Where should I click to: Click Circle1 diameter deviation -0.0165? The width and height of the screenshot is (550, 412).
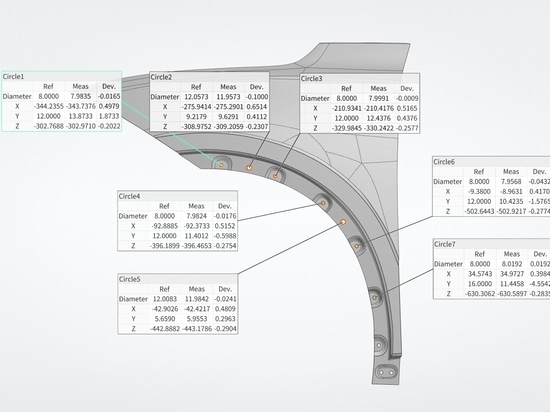point(109,96)
